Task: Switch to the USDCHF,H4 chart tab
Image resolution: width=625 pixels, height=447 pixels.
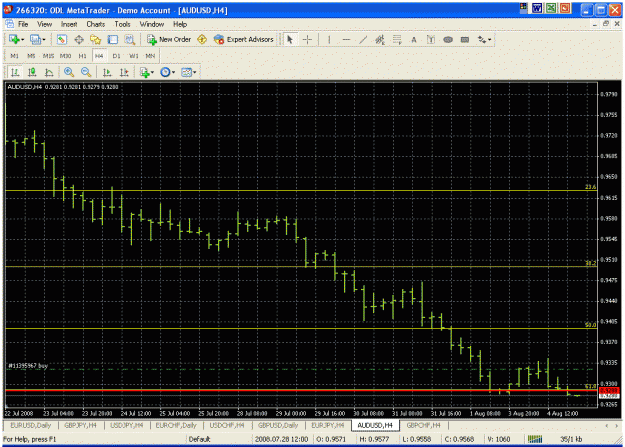Action: tap(227, 425)
